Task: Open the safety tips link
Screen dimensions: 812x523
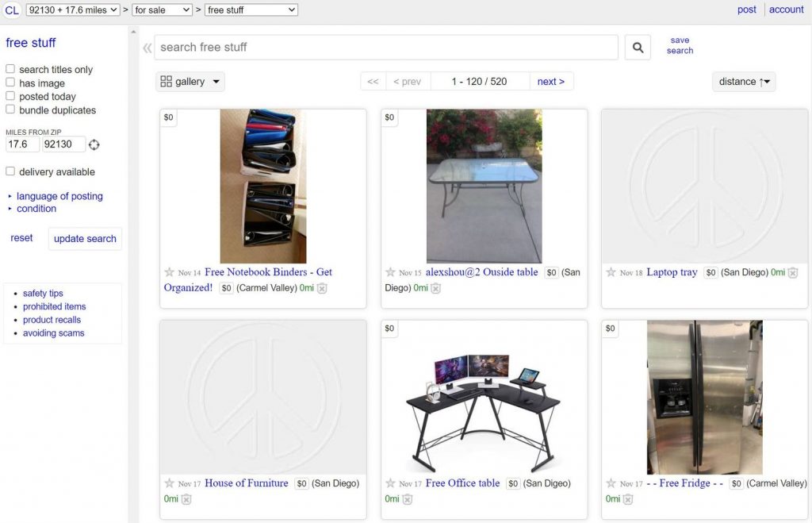Action: 43,293
